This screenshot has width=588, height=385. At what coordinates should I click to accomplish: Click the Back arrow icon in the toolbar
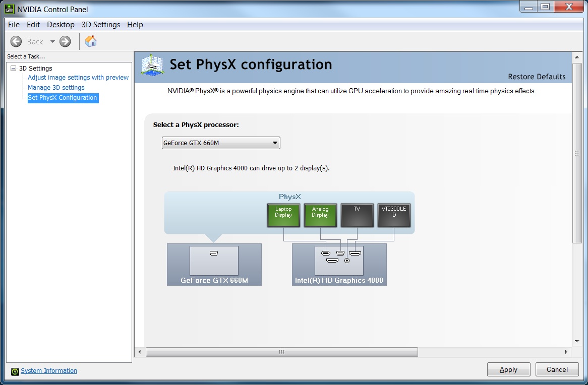16,41
